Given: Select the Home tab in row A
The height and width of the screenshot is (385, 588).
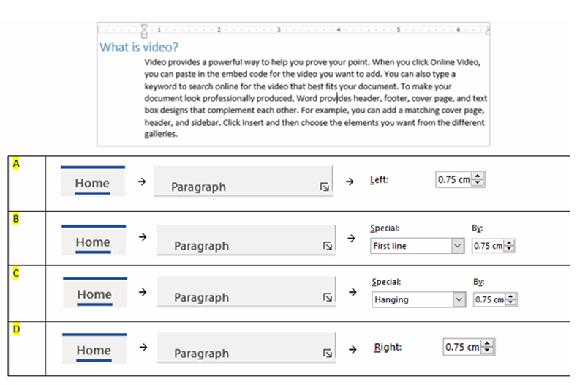Looking at the screenshot, I should 92,184.
